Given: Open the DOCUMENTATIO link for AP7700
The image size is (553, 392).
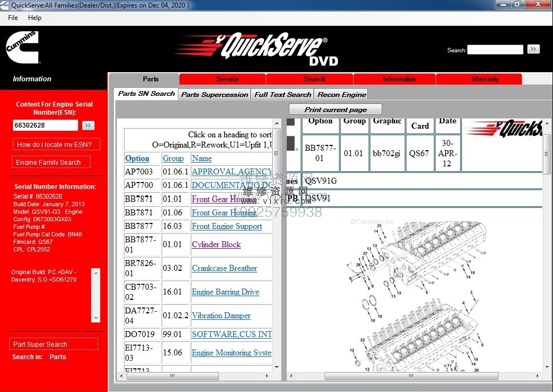Looking at the screenshot, I should coord(232,185).
